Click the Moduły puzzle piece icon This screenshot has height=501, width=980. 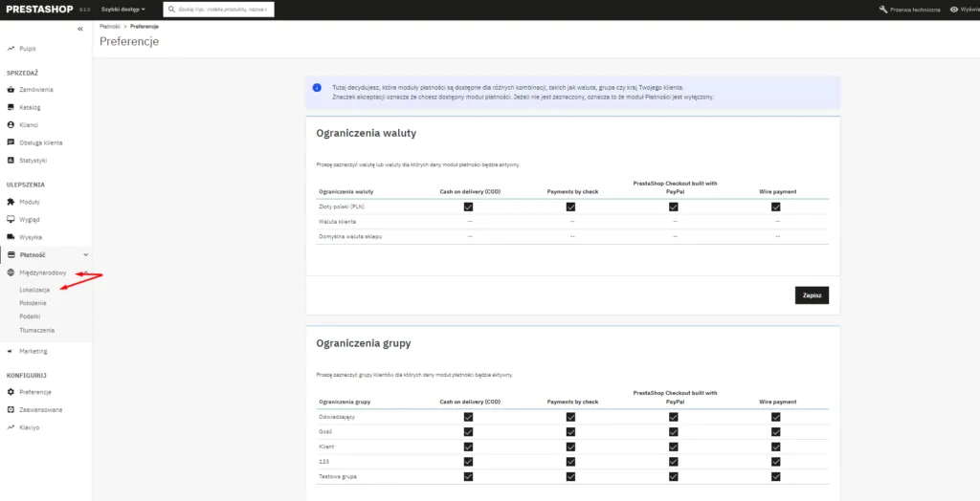pyautogui.click(x=11, y=202)
